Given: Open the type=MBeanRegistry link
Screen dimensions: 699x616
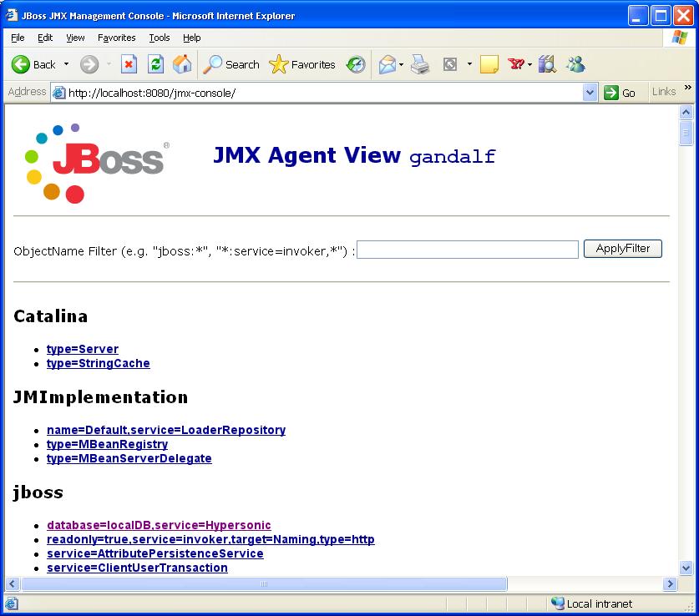Looking at the screenshot, I should (107, 444).
